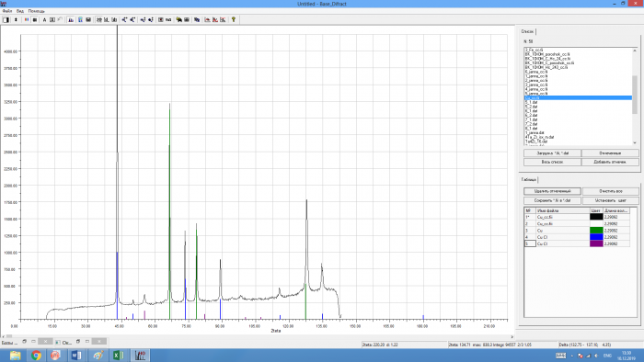Click the floppy disk save icon

88,19
